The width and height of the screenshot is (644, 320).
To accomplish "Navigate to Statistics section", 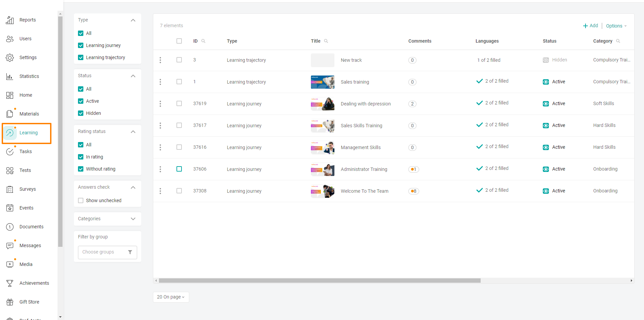I will click(x=29, y=77).
